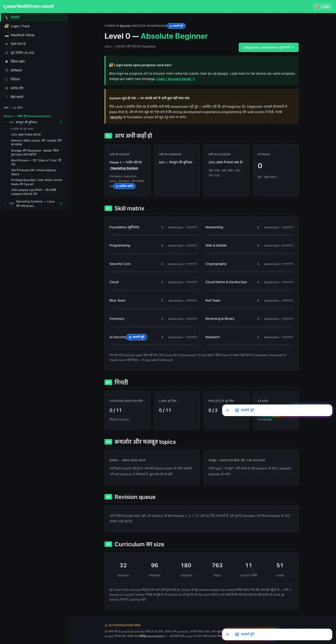
Task: Close the अलार्म चुनें popup over Exams card
Action: [227, 410]
